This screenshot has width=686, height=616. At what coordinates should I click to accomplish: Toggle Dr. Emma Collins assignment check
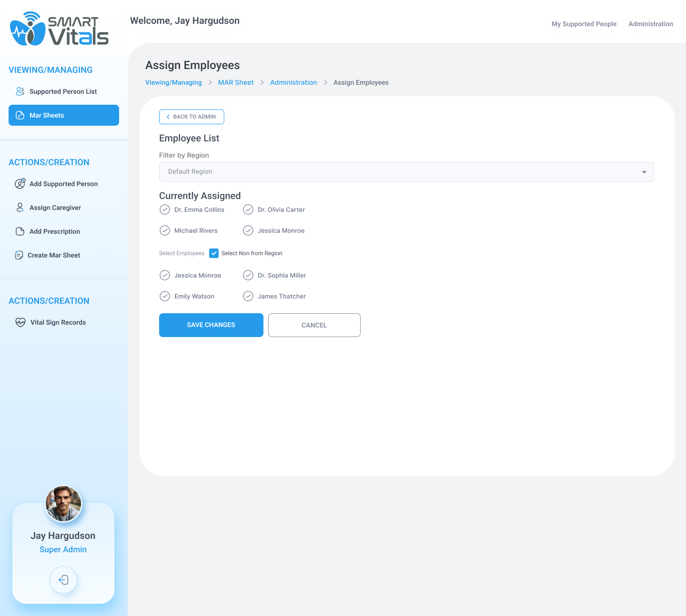tap(165, 209)
